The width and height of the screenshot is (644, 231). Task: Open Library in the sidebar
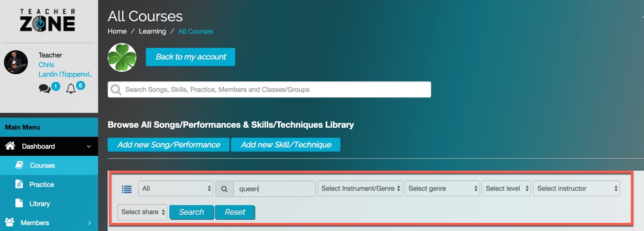49,204
